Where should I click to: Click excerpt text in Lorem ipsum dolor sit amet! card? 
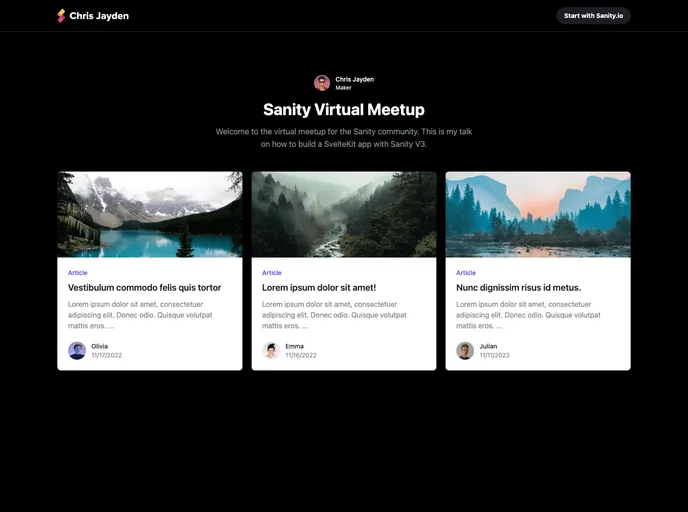334,315
